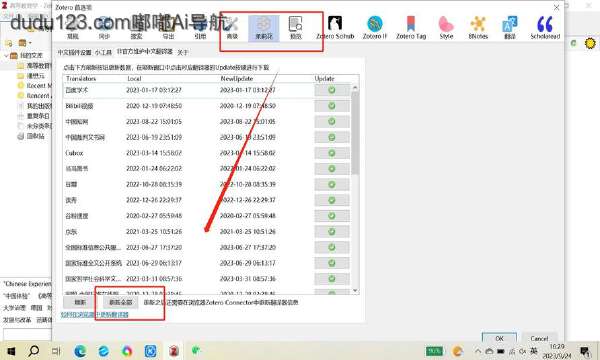Open the Zotero Scihub preferences pane

335,27
